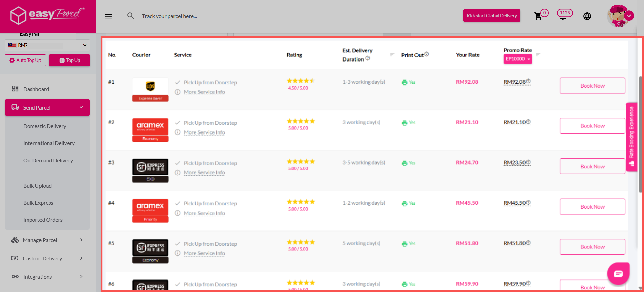Open More Service Info for row #2

click(x=204, y=132)
